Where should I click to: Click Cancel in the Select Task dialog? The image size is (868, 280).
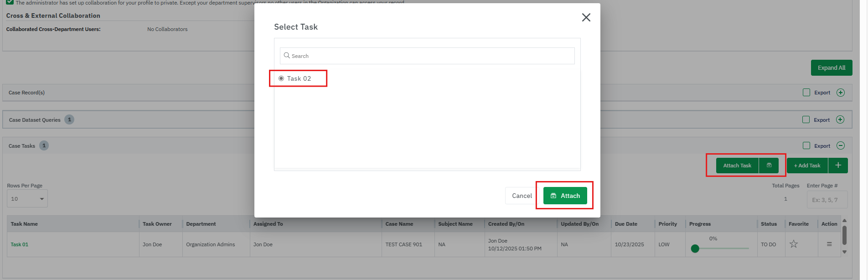coord(522,196)
